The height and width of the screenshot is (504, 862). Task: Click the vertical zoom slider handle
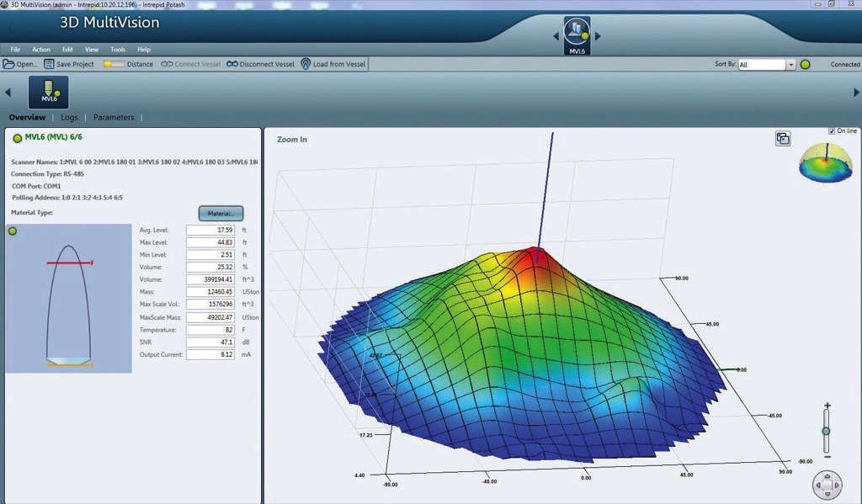tap(827, 431)
